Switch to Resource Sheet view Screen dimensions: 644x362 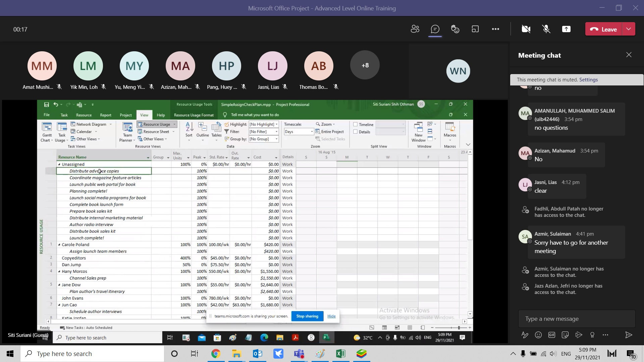pyautogui.click(x=156, y=132)
